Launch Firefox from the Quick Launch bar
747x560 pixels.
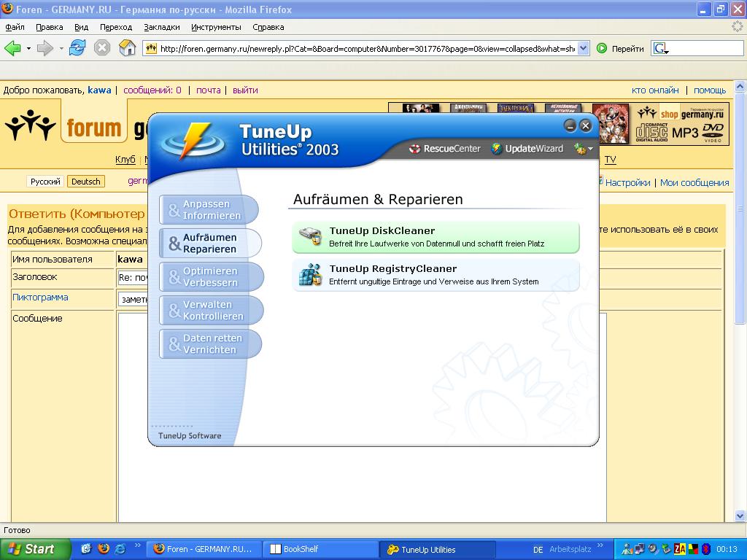pos(104,549)
